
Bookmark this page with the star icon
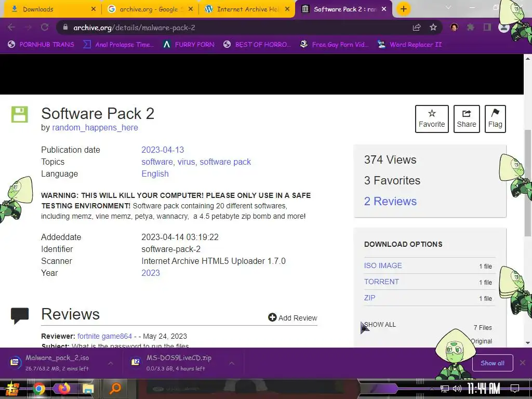pyautogui.click(x=433, y=28)
